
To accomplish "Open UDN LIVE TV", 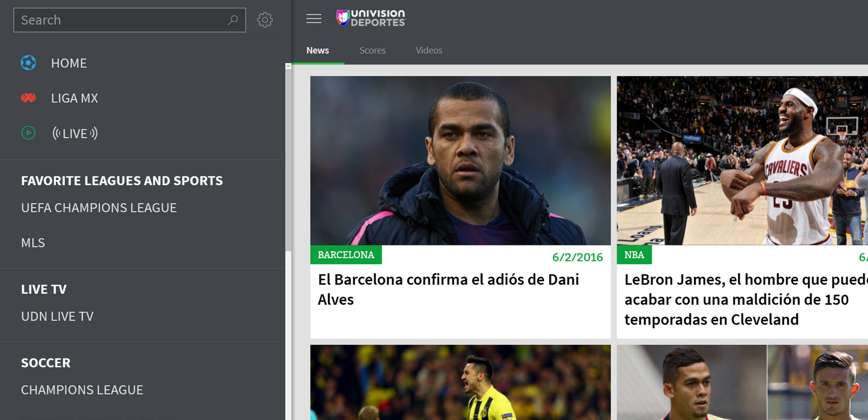I will 57,316.
